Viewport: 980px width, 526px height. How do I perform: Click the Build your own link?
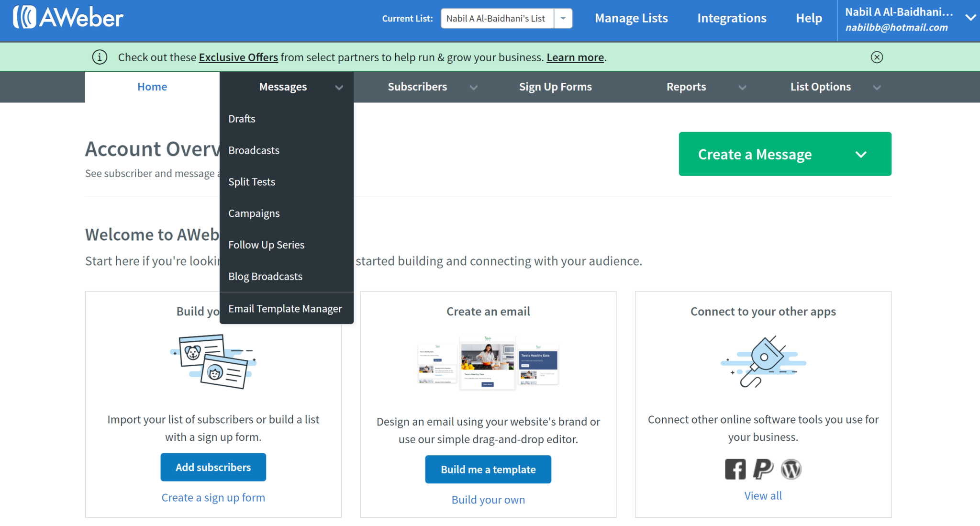click(x=488, y=500)
